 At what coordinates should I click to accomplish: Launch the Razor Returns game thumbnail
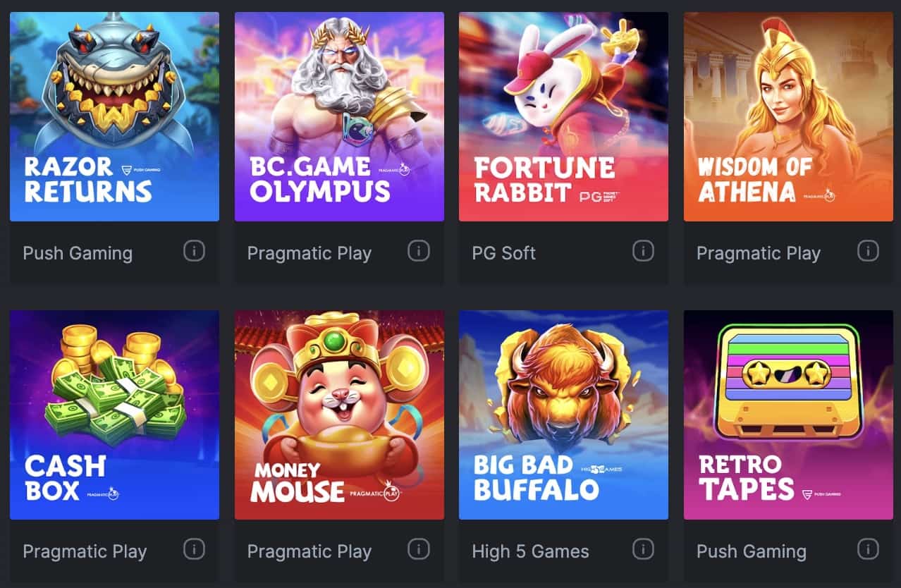[x=114, y=116]
